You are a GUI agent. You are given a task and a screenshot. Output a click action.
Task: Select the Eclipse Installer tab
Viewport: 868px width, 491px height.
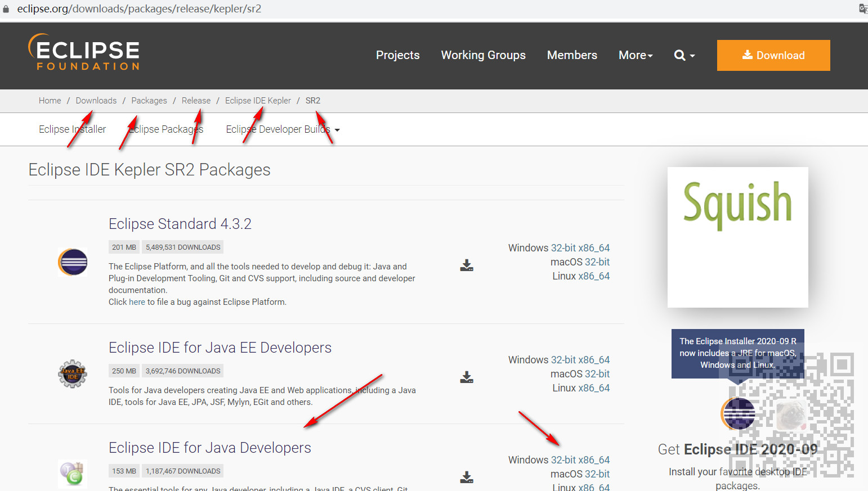(72, 129)
